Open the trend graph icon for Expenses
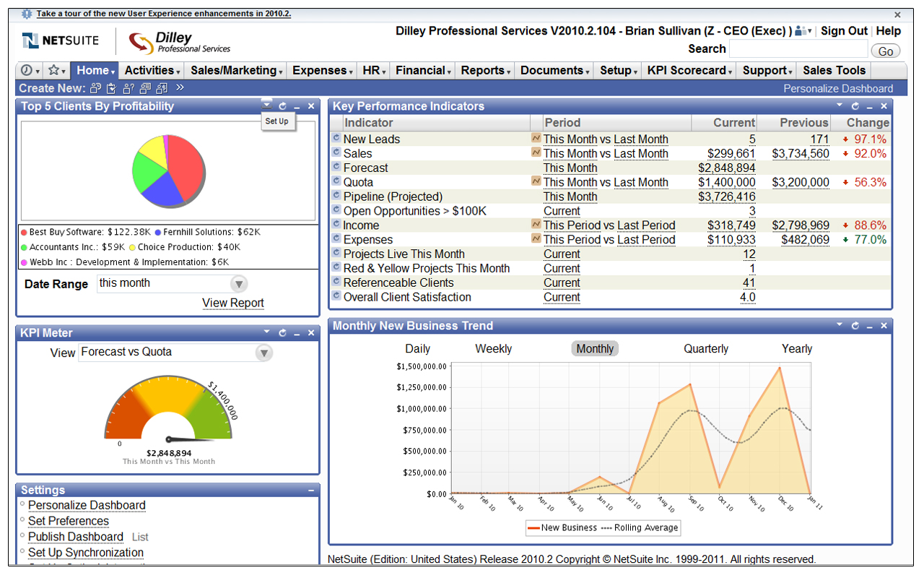Screen dimensions: 924x578 pos(536,238)
